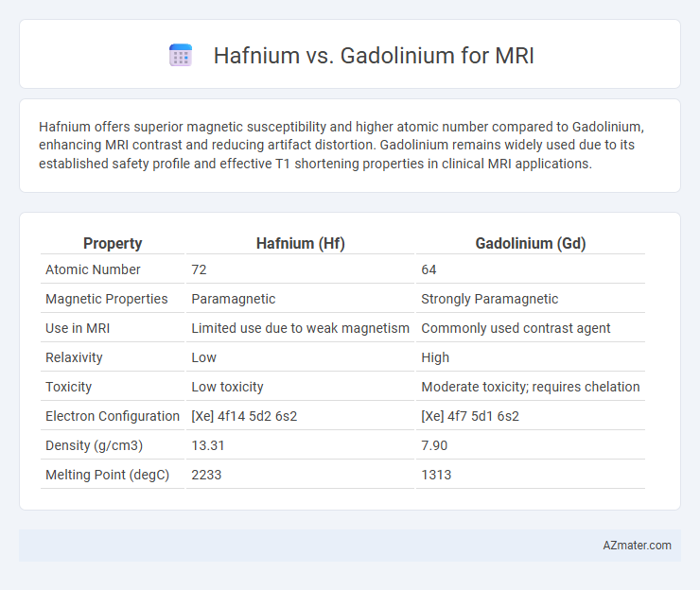Select the 'Property' column header
700x590 pixels.
[x=113, y=243]
